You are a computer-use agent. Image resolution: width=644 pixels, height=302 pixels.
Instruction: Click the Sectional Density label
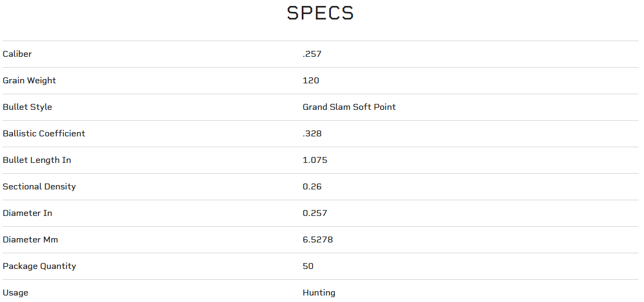pos(39,187)
